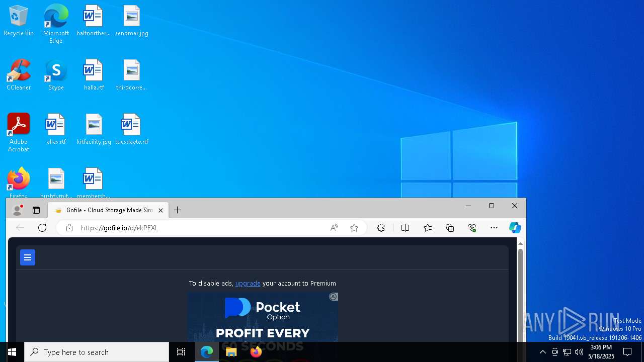Image resolution: width=644 pixels, height=362 pixels.
Task: Select the sendmar.jpg image file
Action: point(131,21)
